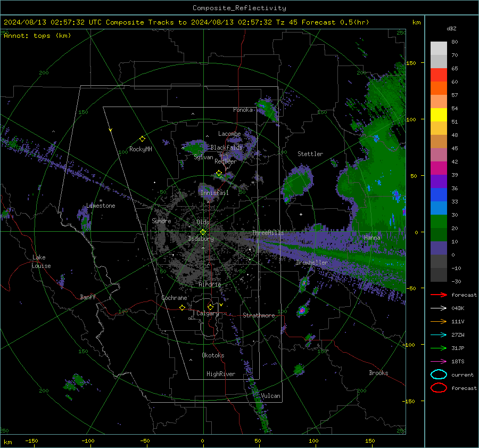This screenshot has height=448, width=479.
Task: Click the large storm cell southeast of Stettler
Action: pyautogui.click(x=296, y=183)
